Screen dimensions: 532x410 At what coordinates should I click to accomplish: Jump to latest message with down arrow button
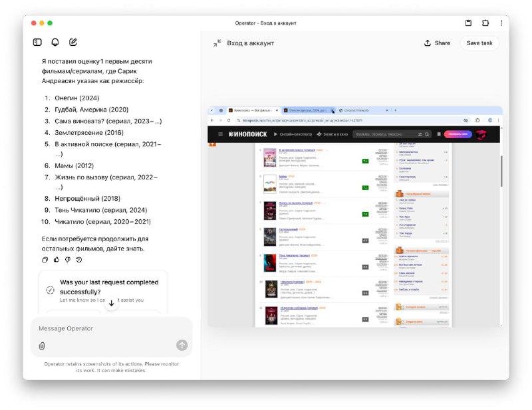coord(111,303)
